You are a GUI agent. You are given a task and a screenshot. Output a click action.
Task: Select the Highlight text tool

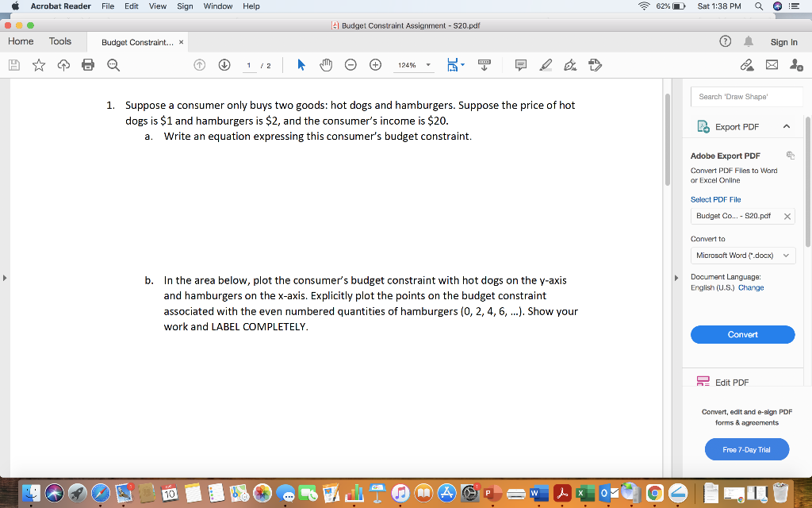tap(547, 65)
